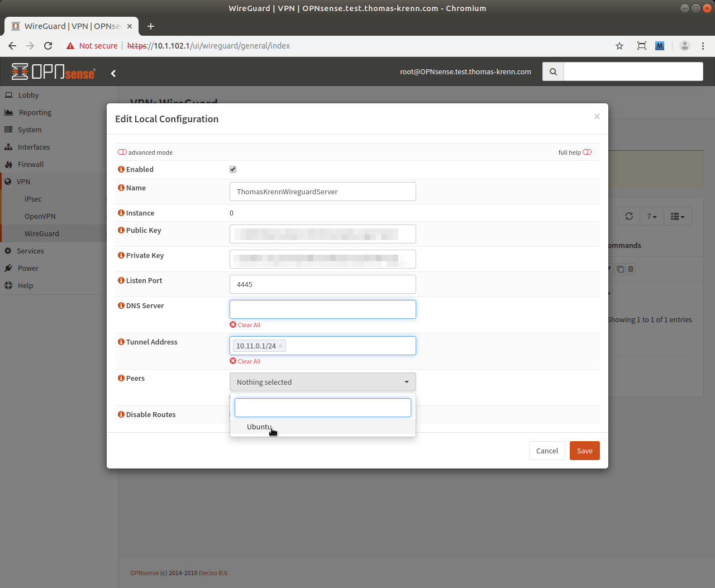Save the local configuration
715x588 pixels.
pyautogui.click(x=584, y=451)
